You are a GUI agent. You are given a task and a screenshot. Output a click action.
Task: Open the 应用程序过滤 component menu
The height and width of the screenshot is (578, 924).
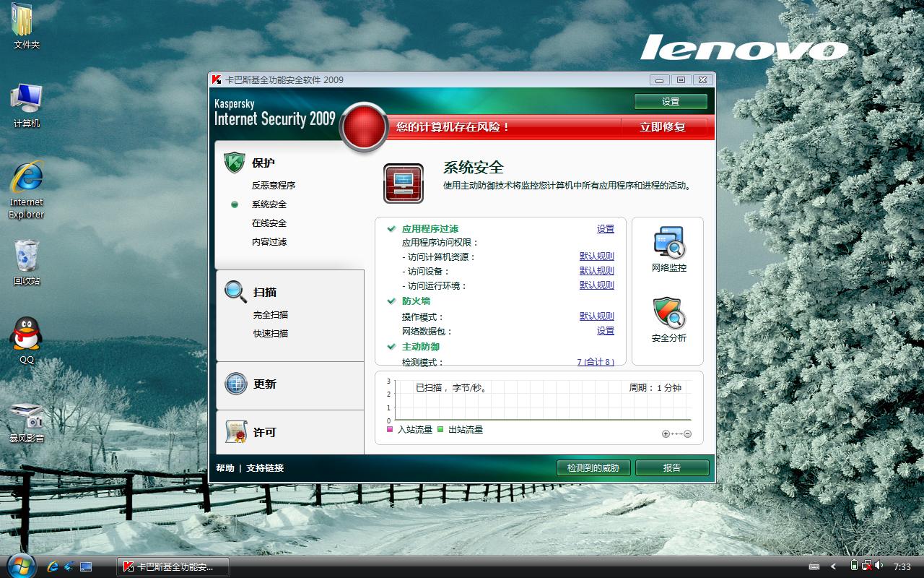[x=430, y=228]
